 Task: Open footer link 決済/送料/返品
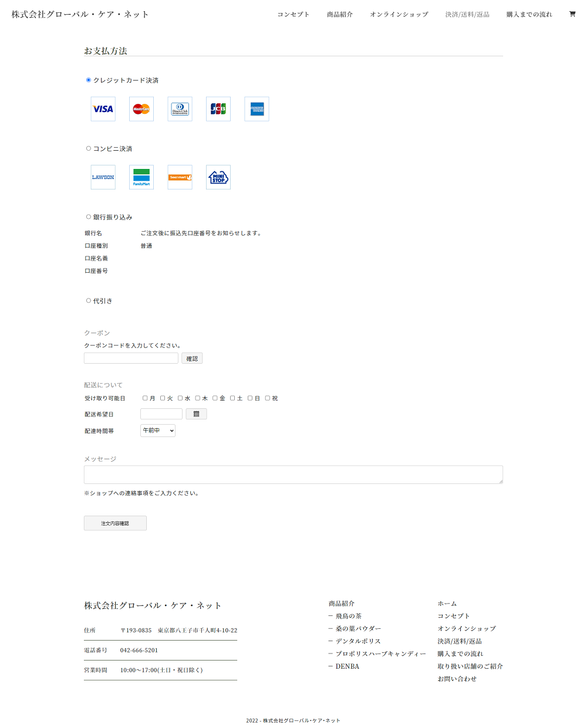click(460, 641)
